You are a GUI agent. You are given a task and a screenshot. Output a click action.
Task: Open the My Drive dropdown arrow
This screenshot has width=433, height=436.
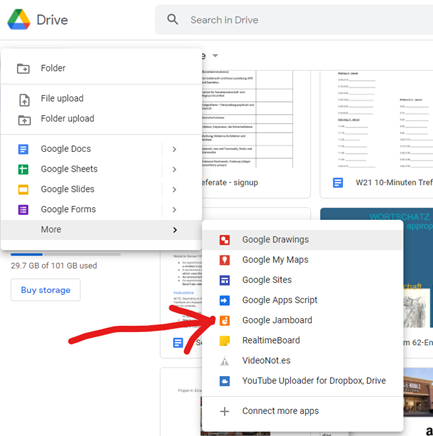(215, 56)
